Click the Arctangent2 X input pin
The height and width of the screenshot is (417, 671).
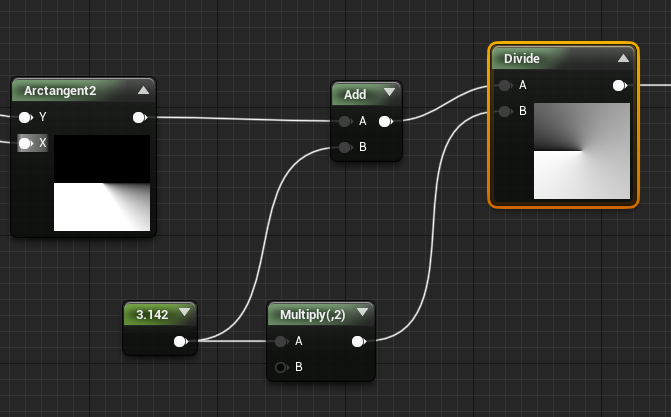[x=26, y=143]
